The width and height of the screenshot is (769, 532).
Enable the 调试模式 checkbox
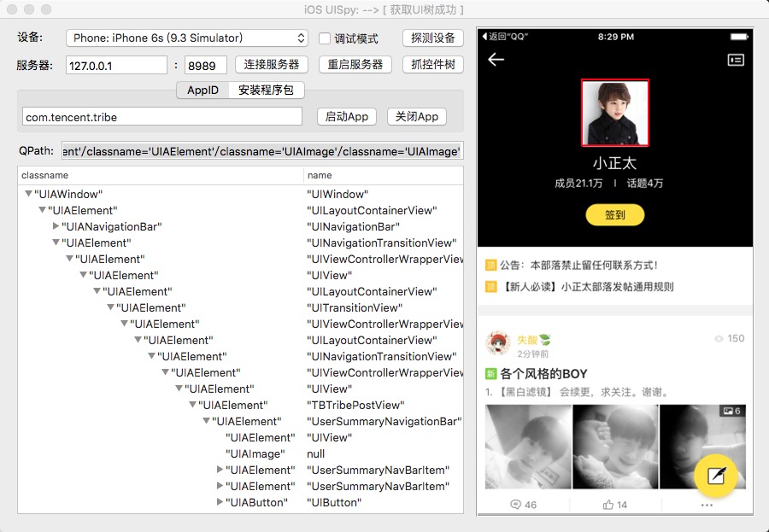tap(324, 38)
